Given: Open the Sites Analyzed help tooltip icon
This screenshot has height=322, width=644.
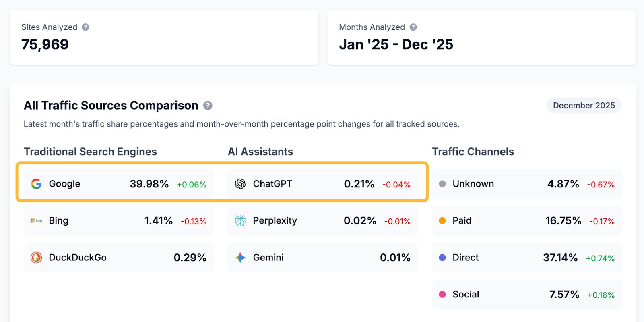Looking at the screenshot, I should [85, 27].
